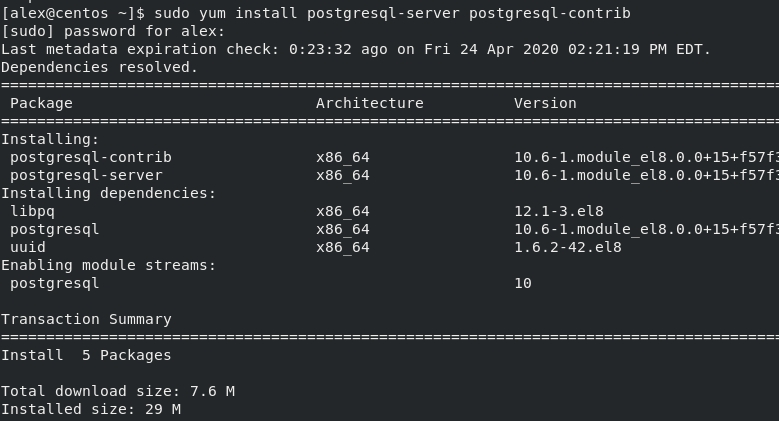The height and width of the screenshot is (421, 779).
Task: Click the 'Installed size: 29 M' text
Action: (x=91, y=410)
